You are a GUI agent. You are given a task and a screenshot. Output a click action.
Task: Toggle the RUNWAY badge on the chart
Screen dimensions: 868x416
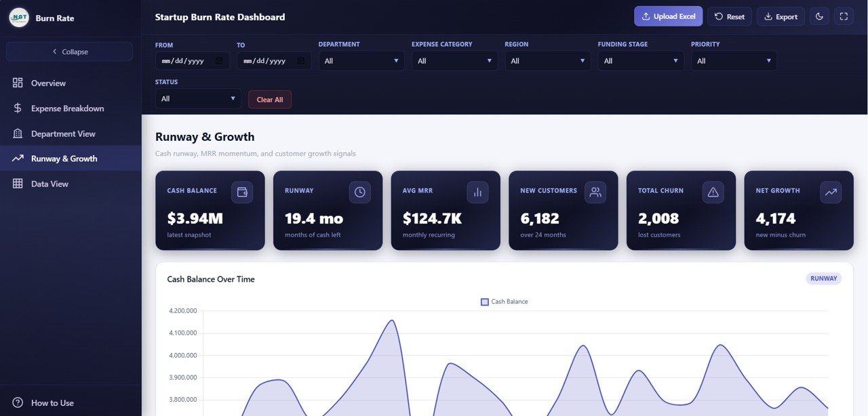tap(823, 278)
